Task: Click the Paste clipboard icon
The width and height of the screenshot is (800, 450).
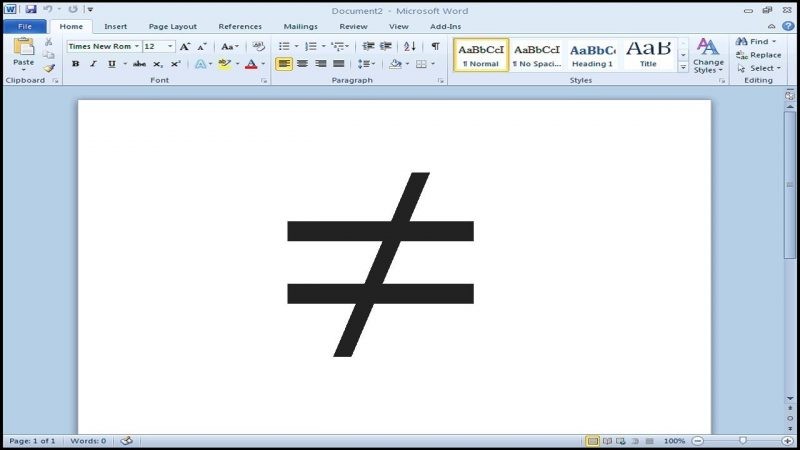Action: tap(23, 46)
